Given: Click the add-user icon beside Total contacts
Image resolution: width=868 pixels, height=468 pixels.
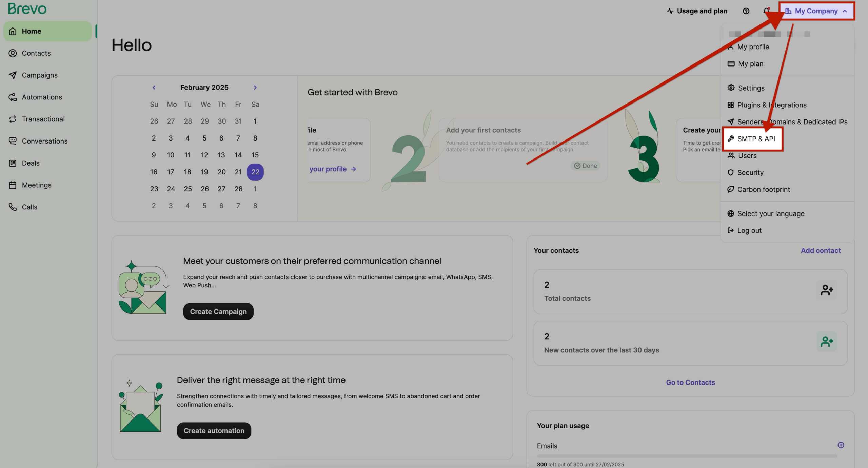Looking at the screenshot, I should tap(827, 290).
